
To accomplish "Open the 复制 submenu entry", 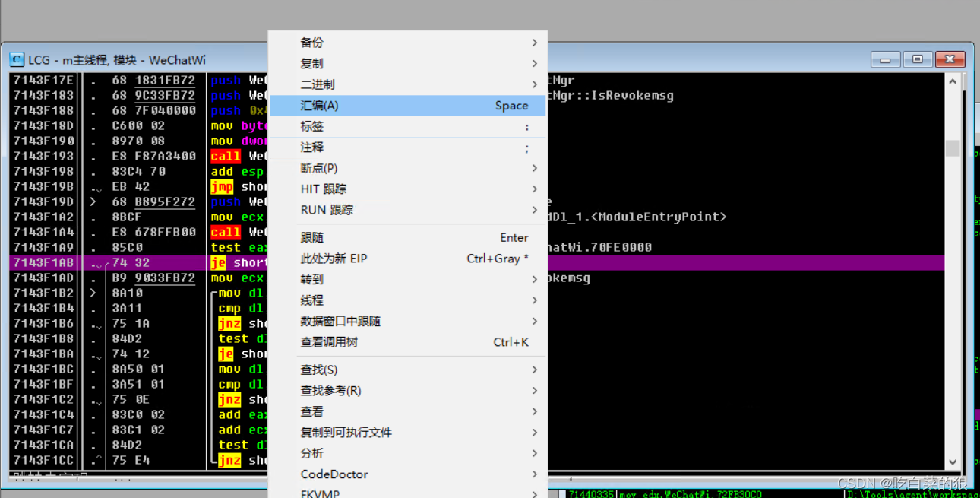I will click(x=408, y=63).
